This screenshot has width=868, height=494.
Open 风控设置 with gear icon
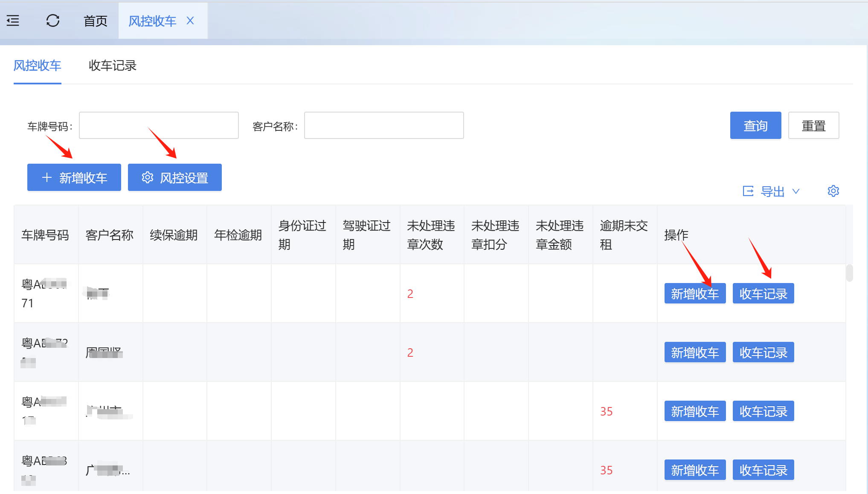(175, 177)
